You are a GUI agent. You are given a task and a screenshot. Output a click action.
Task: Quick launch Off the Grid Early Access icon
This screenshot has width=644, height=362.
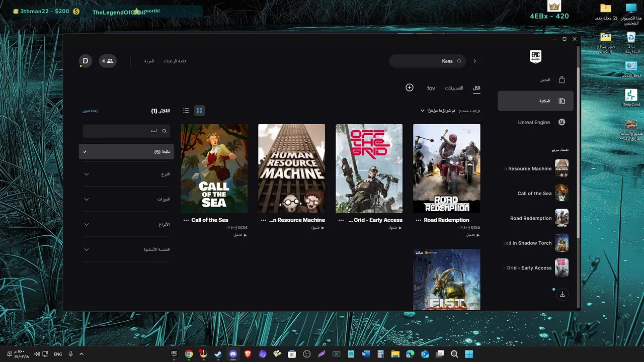561,267
